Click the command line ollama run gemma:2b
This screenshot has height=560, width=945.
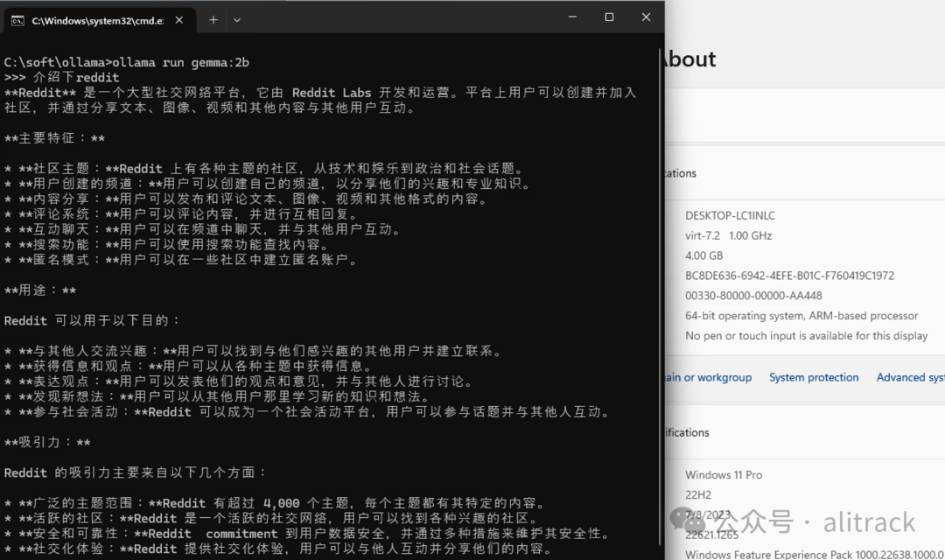127,62
